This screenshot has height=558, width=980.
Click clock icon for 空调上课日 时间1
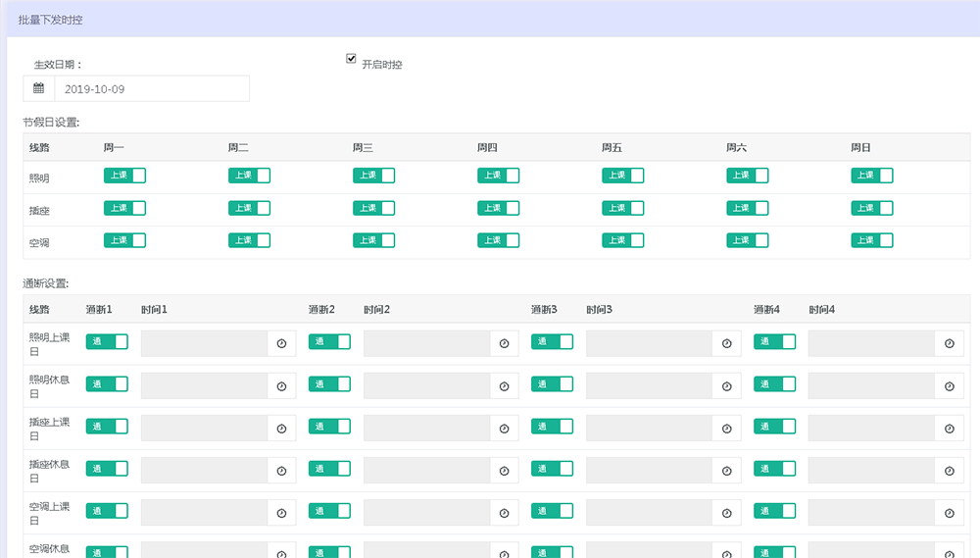pyautogui.click(x=281, y=514)
